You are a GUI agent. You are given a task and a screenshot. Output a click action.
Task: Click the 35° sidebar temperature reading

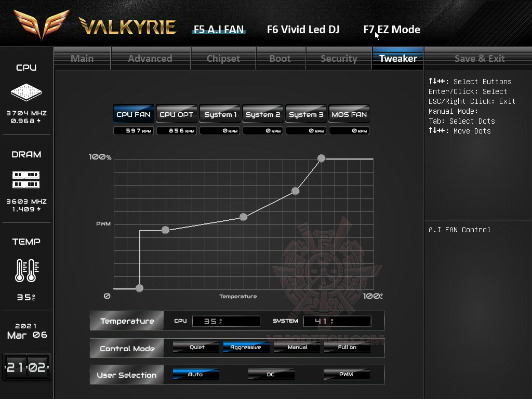(26, 297)
